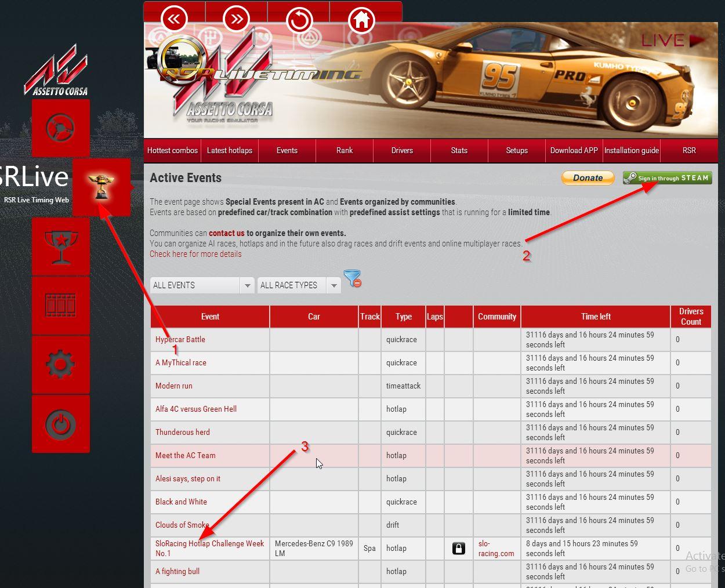Open the Hottest combos tab
The image size is (725, 588).
(x=172, y=151)
